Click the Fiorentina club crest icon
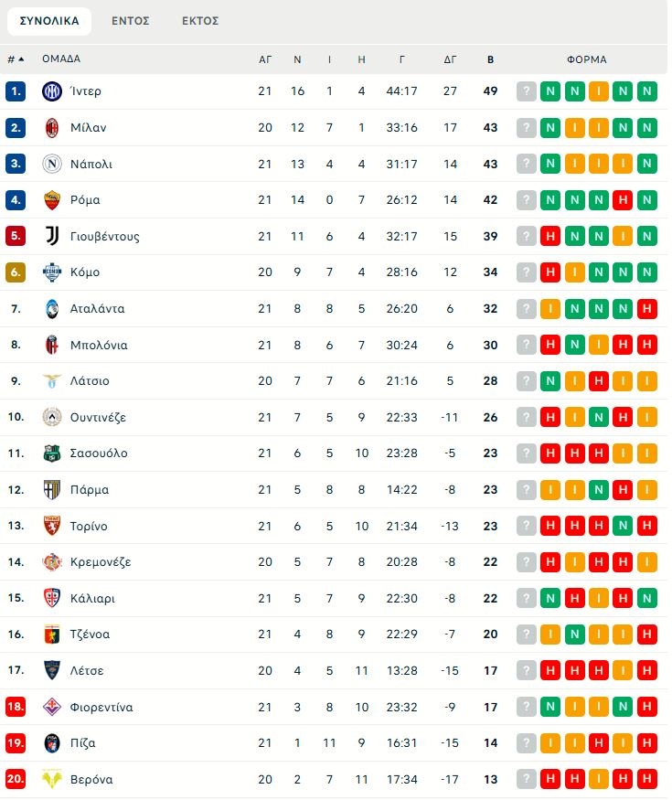This screenshot has height=800, width=672. (52, 707)
